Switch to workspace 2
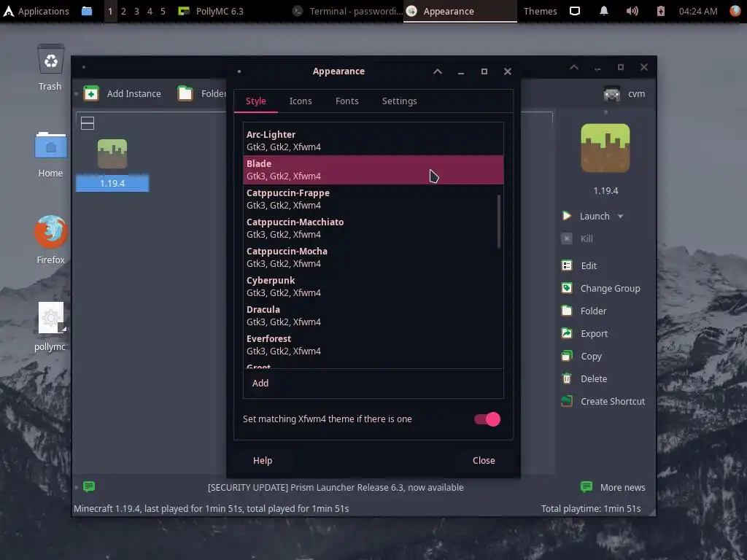 tap(123, 11)
